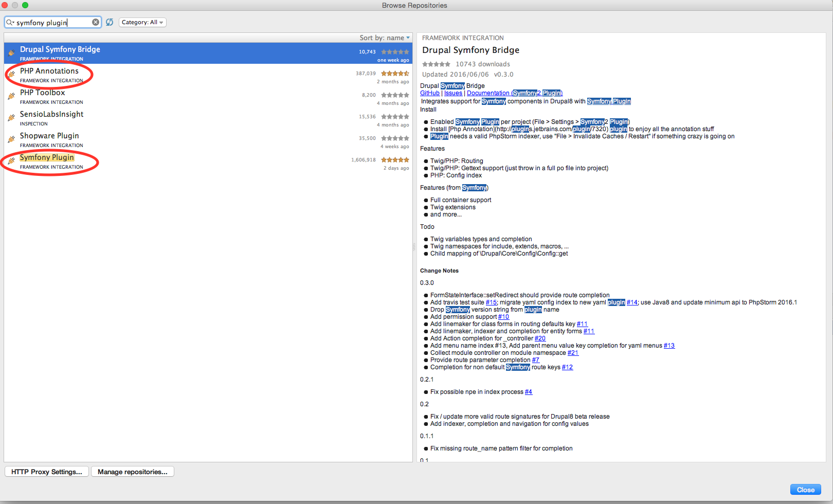Open issue #13 link

669,346
